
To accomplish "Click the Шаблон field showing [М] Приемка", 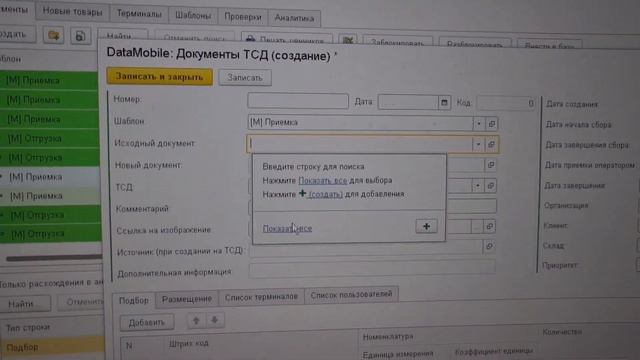I will click(x=360, y=122).
